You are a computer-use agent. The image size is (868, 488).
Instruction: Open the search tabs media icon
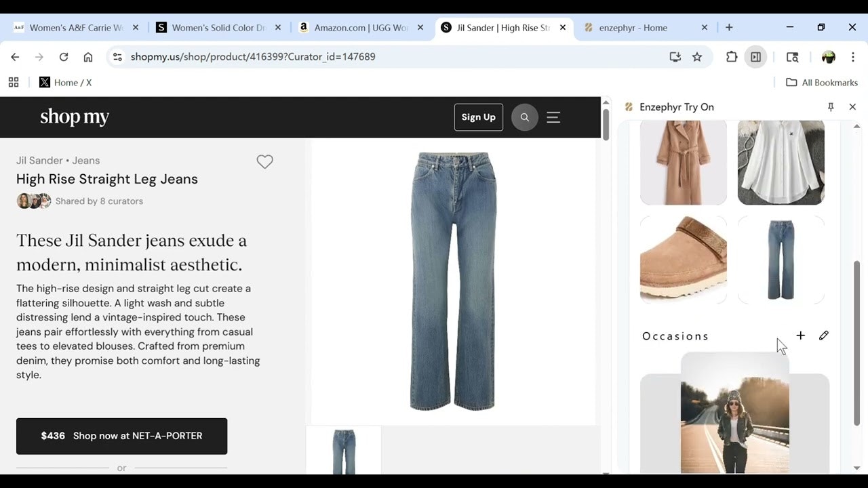(x=792, y=57)
